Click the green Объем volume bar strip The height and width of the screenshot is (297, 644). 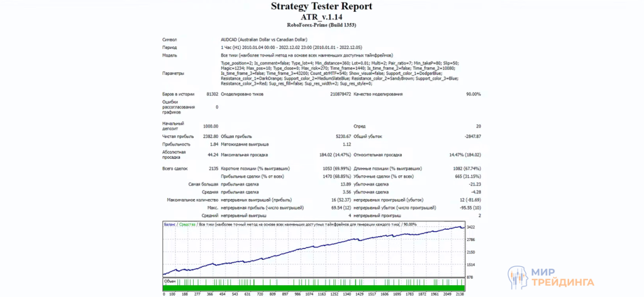[x=314, y=288]
